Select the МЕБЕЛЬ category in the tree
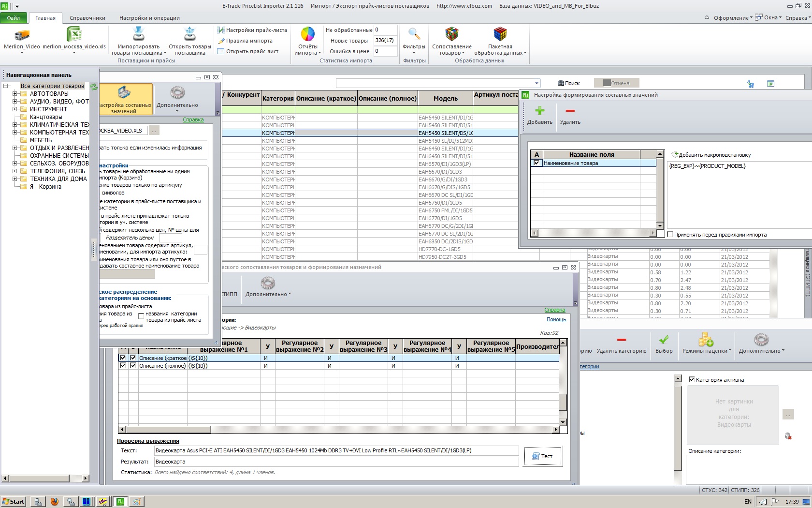The image size is (812, 508). pyautogui.click(x=41, y=140)
